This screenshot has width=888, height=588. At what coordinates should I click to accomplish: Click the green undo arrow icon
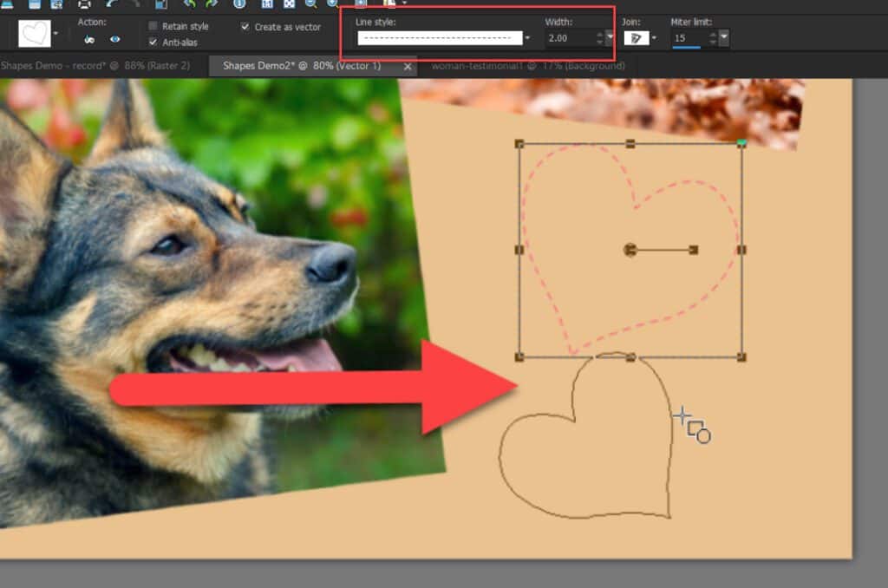[188, 3]
